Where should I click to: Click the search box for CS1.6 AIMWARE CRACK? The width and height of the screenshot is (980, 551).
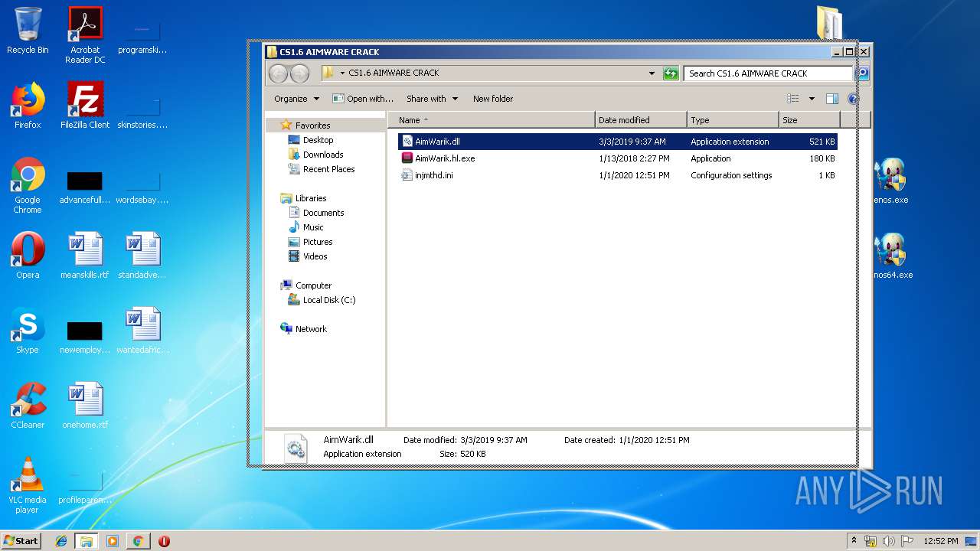pos(768,73)
